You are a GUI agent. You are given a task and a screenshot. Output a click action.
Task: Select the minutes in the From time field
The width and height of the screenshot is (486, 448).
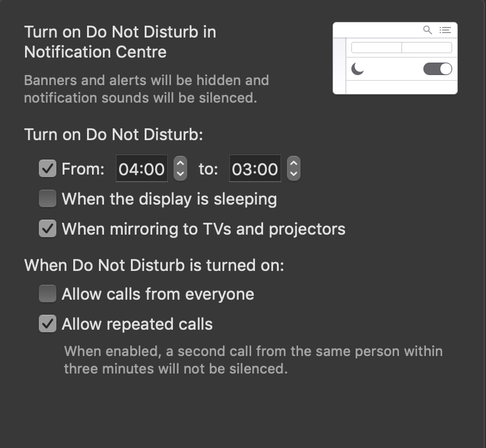coord(154,169)
